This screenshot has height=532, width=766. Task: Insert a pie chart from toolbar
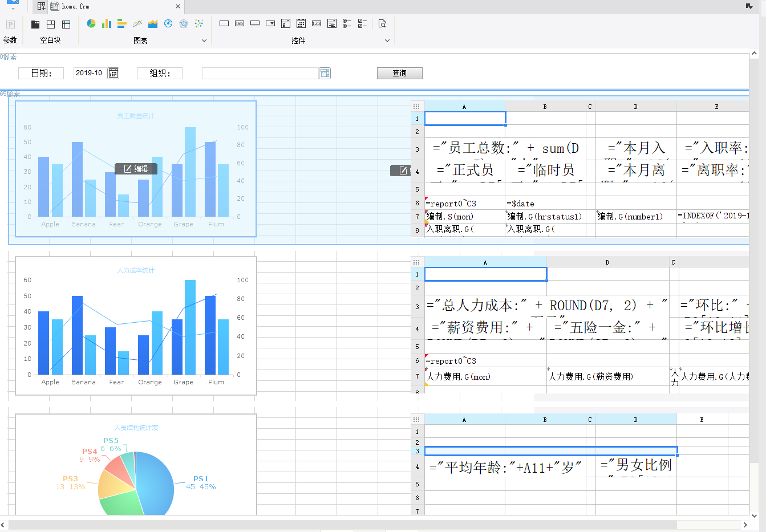(91, 23)
